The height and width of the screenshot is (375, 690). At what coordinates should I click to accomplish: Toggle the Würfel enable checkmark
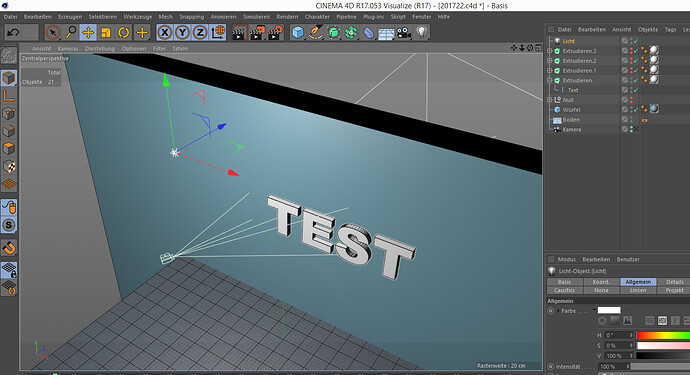(x=636, y=110)
